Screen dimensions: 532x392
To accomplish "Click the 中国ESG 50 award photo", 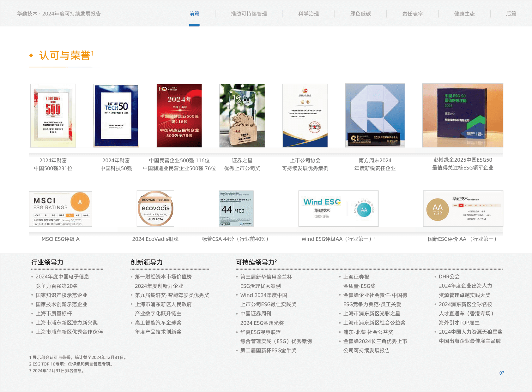I will point(462,115).
